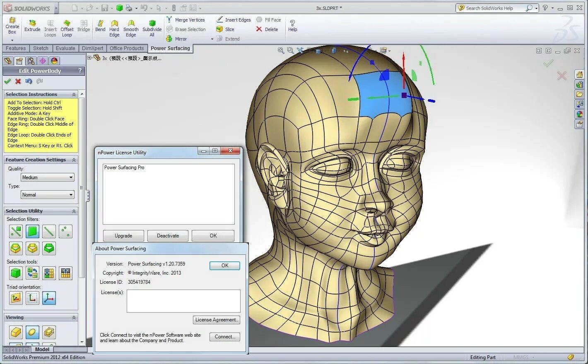Open the Type dropdown set to Normal
Screen dimensions: 588x364
pos(47,195)
